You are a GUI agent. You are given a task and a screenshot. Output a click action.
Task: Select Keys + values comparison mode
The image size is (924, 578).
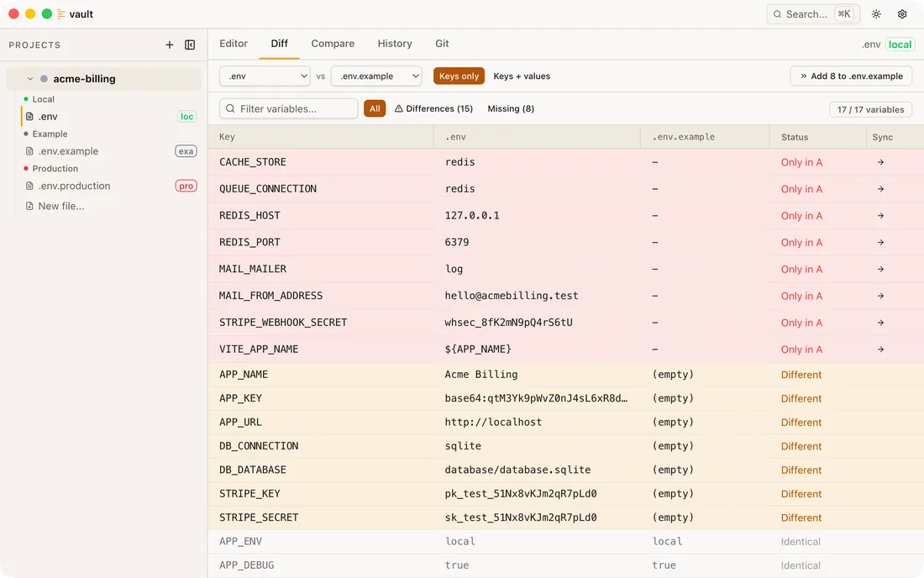pyautogui.click(x=522, y=76)
